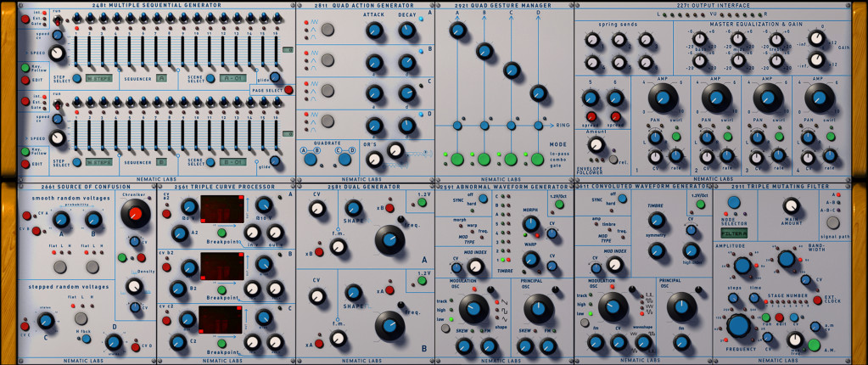868x365 pixels.
Task: Click the top sequencer's red EDIT button
Action: point(25,81)
